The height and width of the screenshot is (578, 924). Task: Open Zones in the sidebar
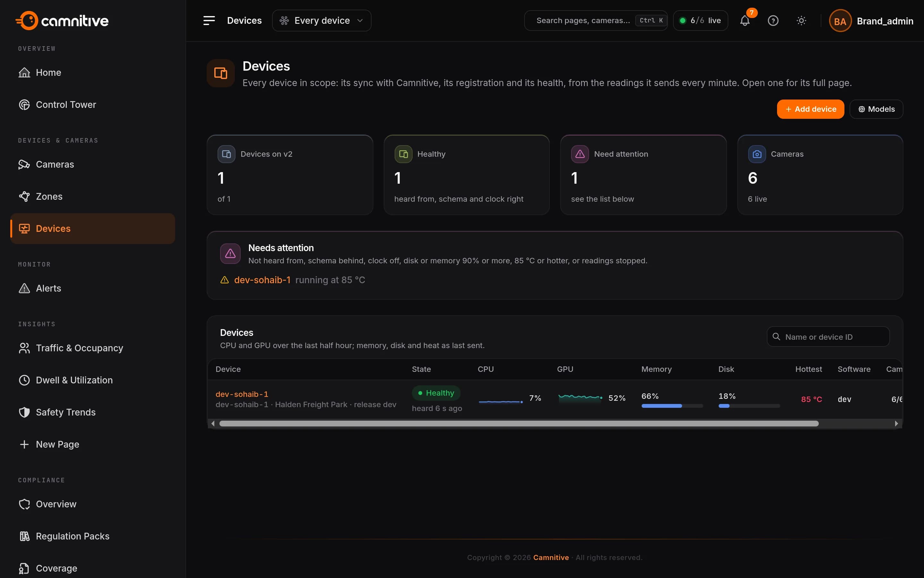tap(93, 197)
